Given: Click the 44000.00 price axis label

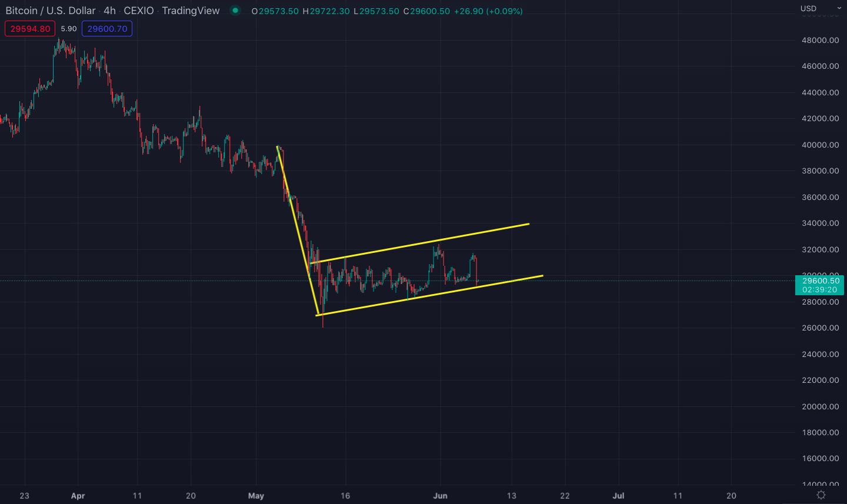Looking at the screenshot, I should [820, 92].
